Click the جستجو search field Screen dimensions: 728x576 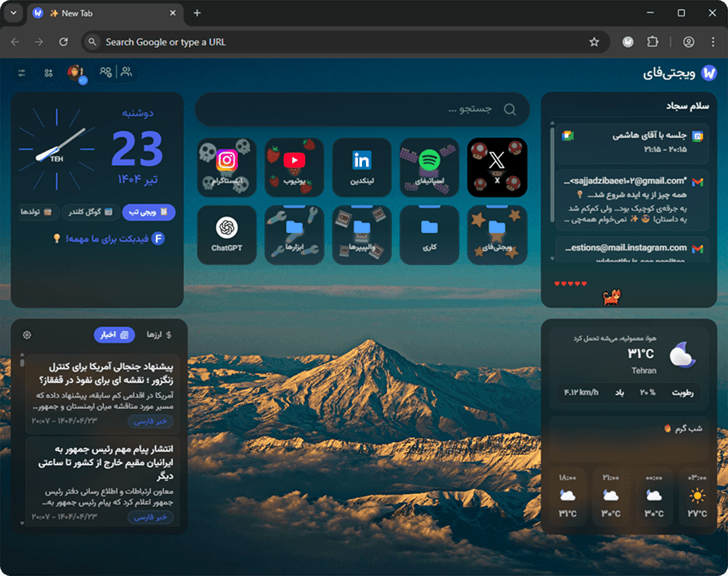click(362, 110)
